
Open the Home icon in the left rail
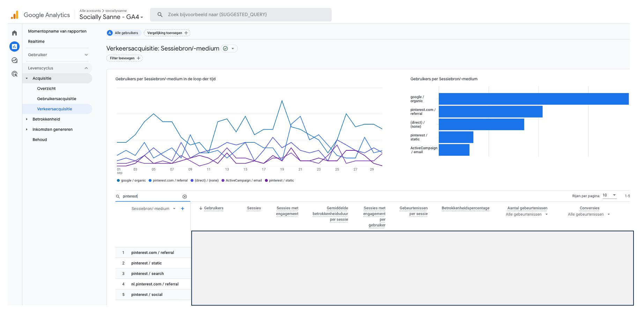click(14, 33)
